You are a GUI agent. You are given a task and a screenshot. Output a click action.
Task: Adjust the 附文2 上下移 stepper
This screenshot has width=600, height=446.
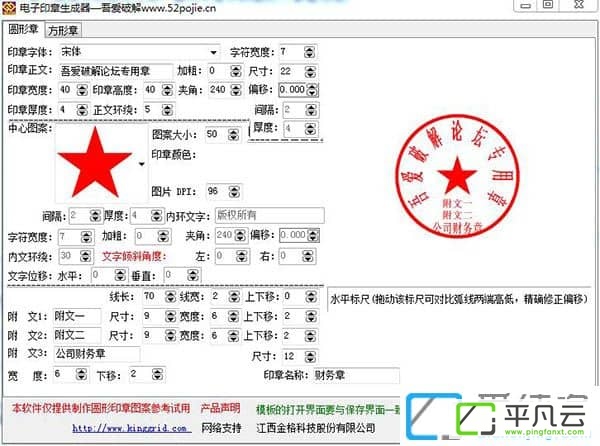(311, 335)
